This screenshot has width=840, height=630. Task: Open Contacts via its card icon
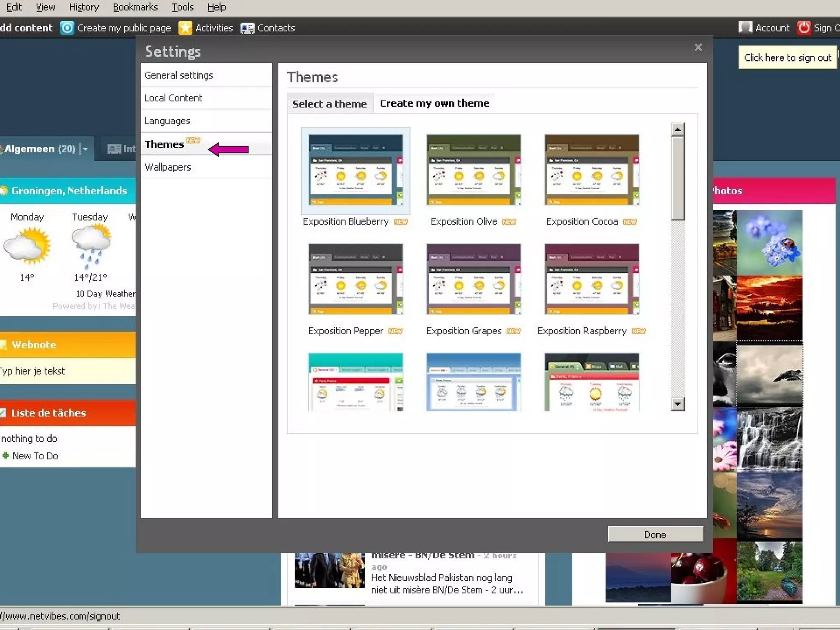point(247,28)
